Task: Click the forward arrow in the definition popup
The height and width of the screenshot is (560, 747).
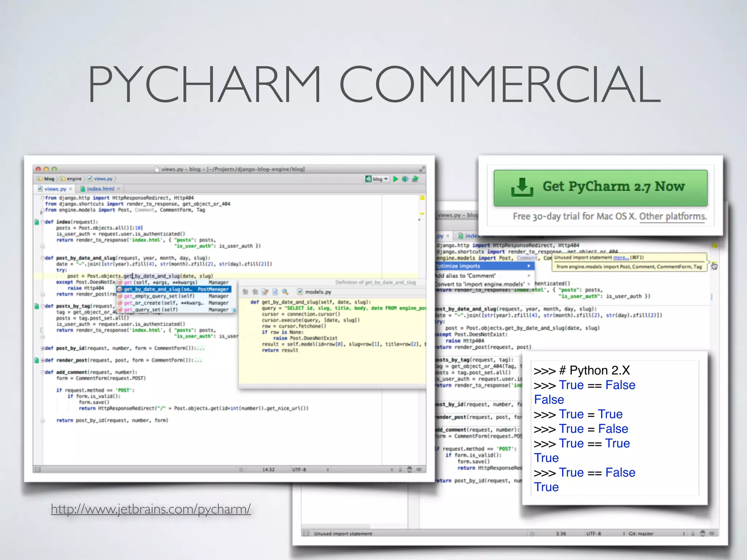Action: point(255,292)
